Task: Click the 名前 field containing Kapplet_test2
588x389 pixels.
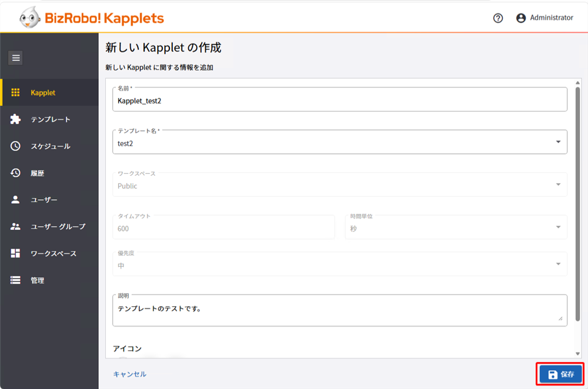Action: click(x=340, y=99)
